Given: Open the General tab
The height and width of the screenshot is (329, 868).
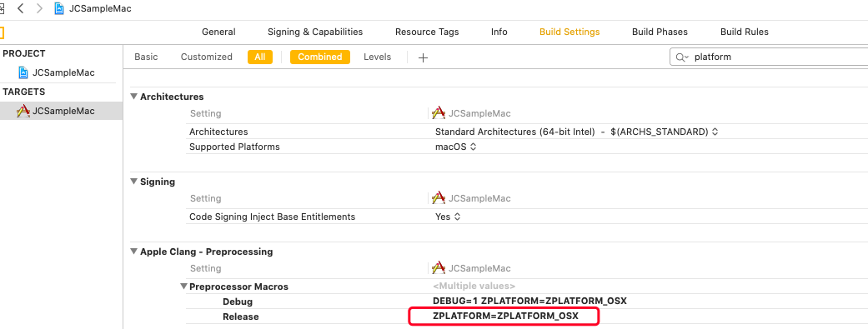Looking at the screenshot, I should point(218,32).
